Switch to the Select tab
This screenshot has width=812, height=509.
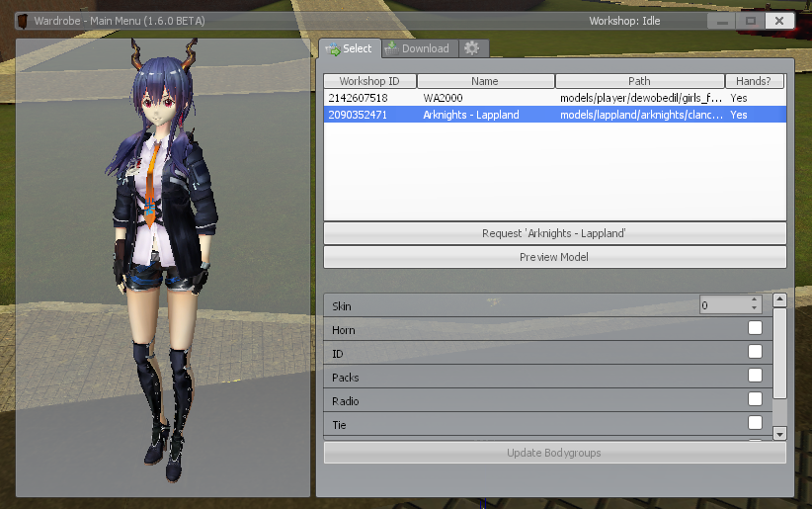[x=350, y=48]
